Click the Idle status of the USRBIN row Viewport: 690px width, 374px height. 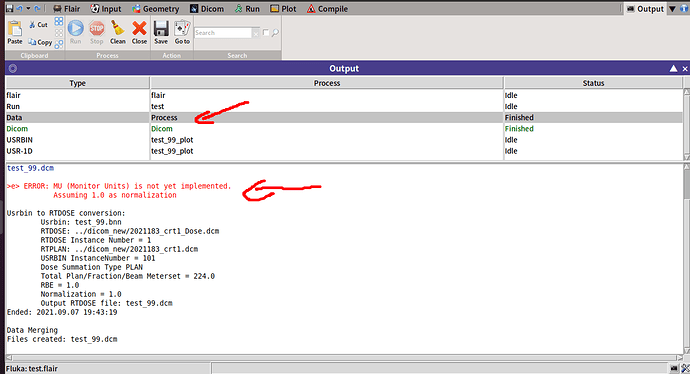pos(511,140)
